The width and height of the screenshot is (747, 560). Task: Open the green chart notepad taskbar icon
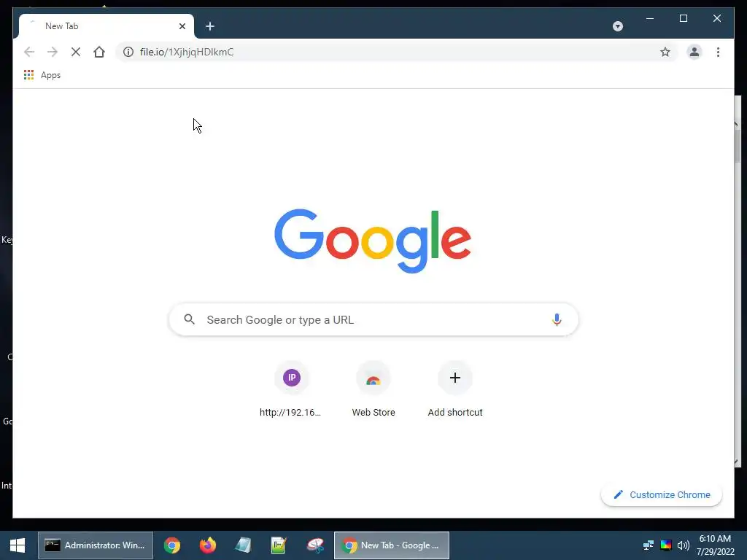[x=279, y=545]
